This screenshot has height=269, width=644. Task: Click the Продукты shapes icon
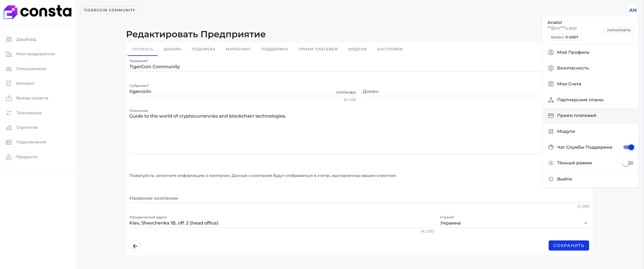9,157
